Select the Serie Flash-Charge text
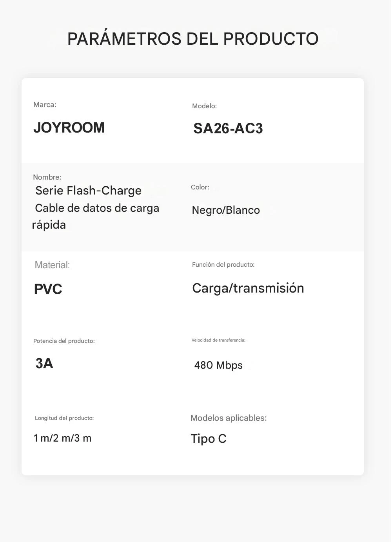 [x=88, y=191]
